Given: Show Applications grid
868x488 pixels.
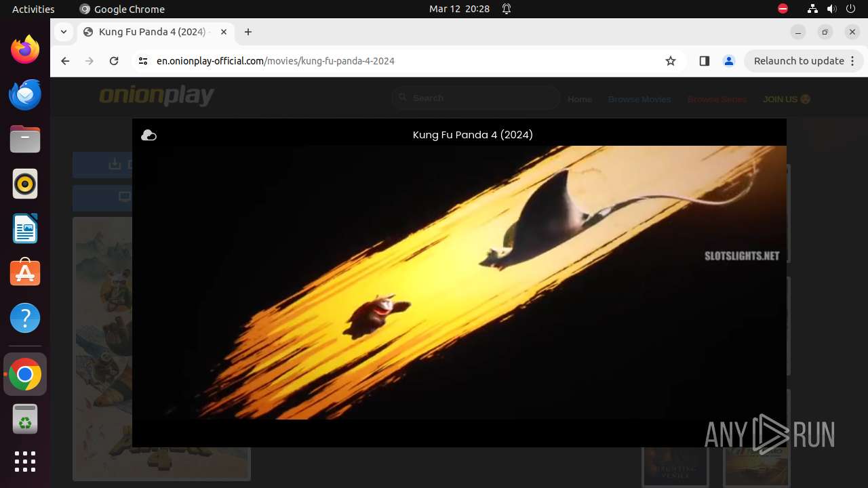Looking at the screenshot, I should click(x=25, y=462).
